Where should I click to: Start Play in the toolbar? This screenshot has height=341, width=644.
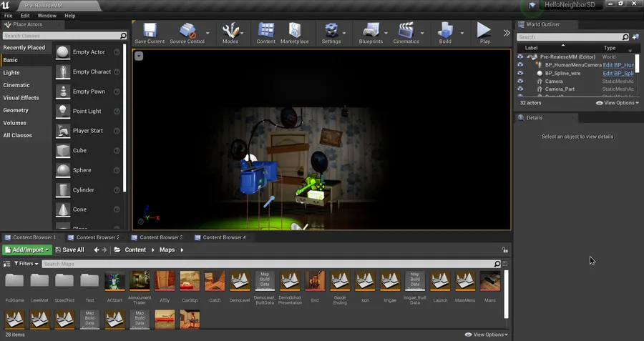point(484,30)
